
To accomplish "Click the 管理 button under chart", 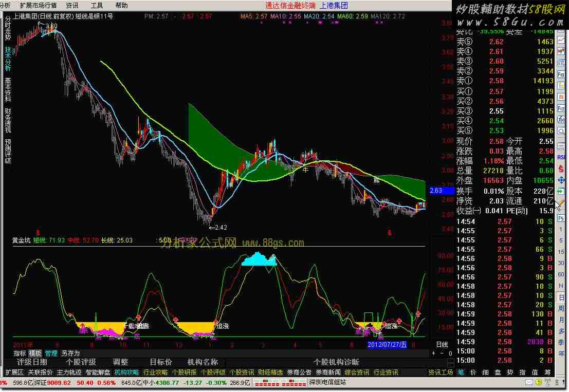I will point(51,353).
